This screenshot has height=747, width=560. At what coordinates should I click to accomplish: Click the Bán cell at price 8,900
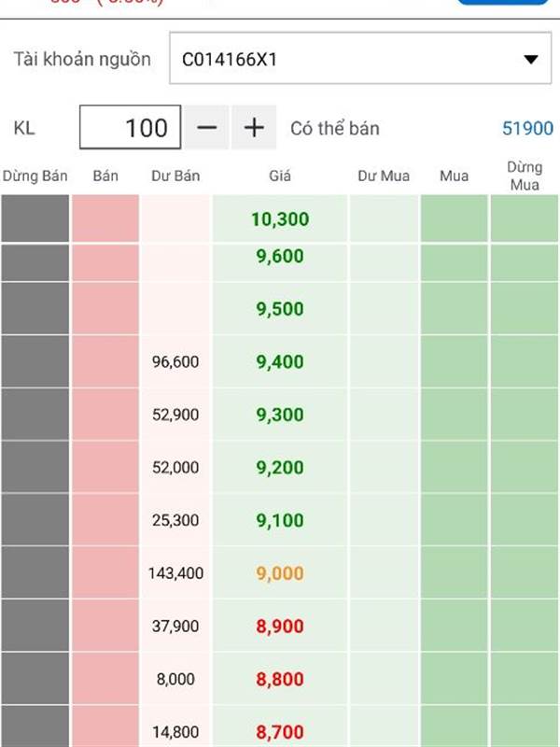(x=105, y=626)
